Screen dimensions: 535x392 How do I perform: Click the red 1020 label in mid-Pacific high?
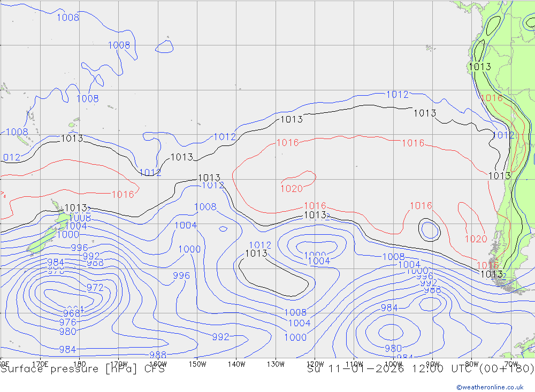(292, 189)
